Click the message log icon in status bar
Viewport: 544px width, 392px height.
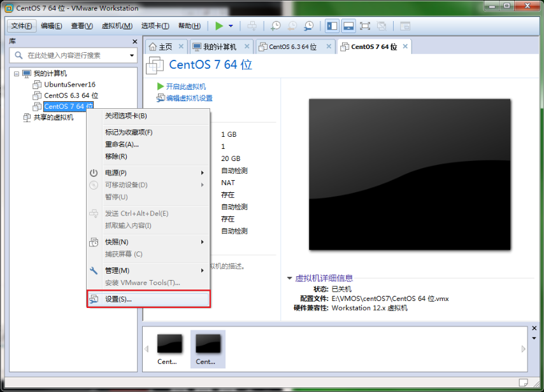tap(523, 382)
